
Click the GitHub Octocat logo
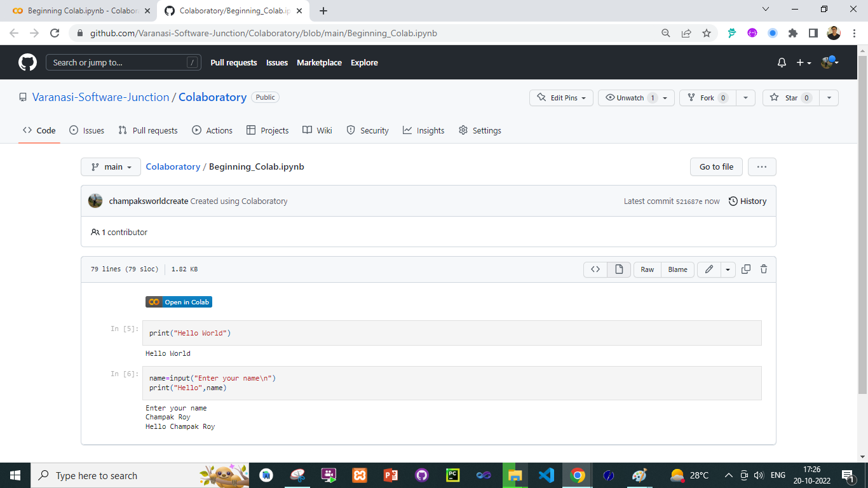coord(27,62)
